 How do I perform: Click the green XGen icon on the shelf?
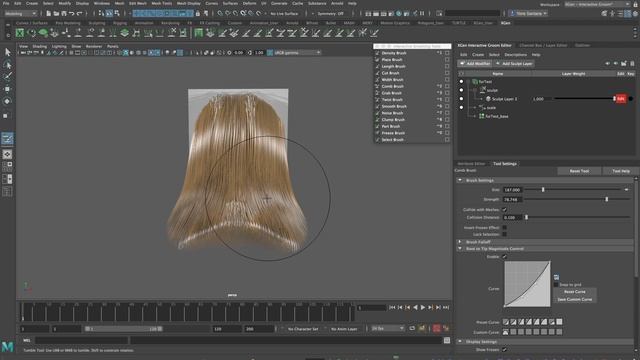(20, 33)
